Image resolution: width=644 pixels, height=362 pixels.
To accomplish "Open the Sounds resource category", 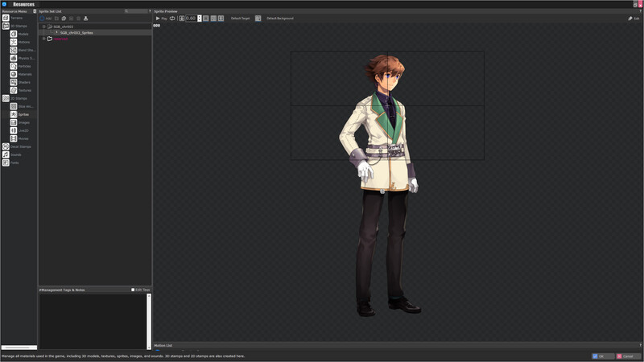I will (x=11, y=154).
